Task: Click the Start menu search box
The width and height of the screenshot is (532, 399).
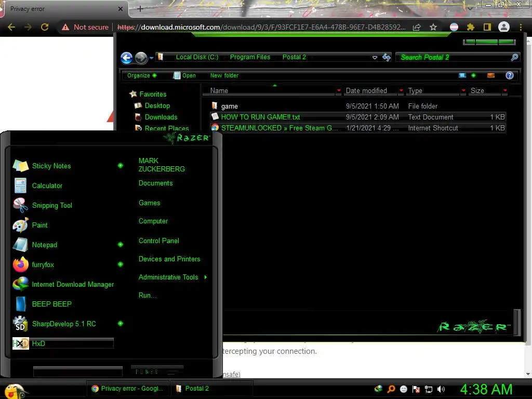Action: tap(78, 371)
